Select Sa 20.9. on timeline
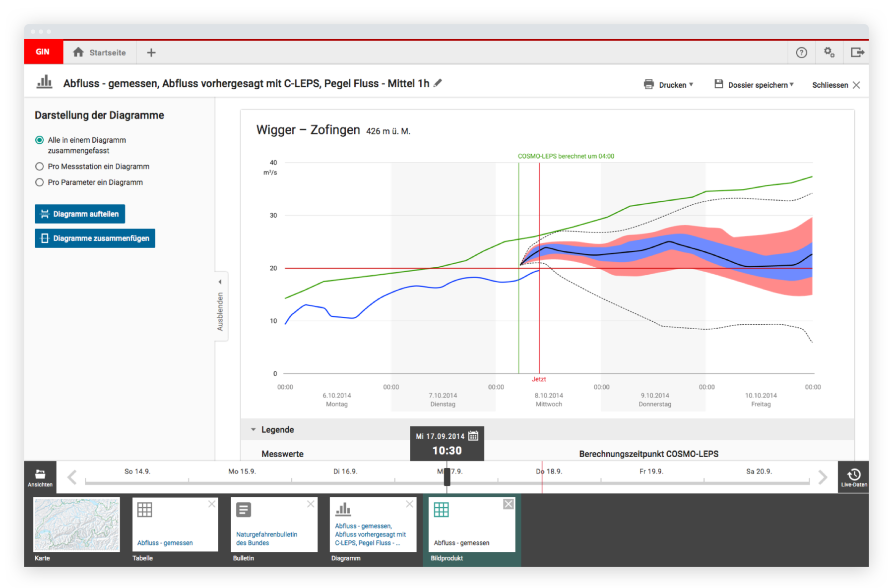This screenshot has height=588, width=893. point(759,471)
